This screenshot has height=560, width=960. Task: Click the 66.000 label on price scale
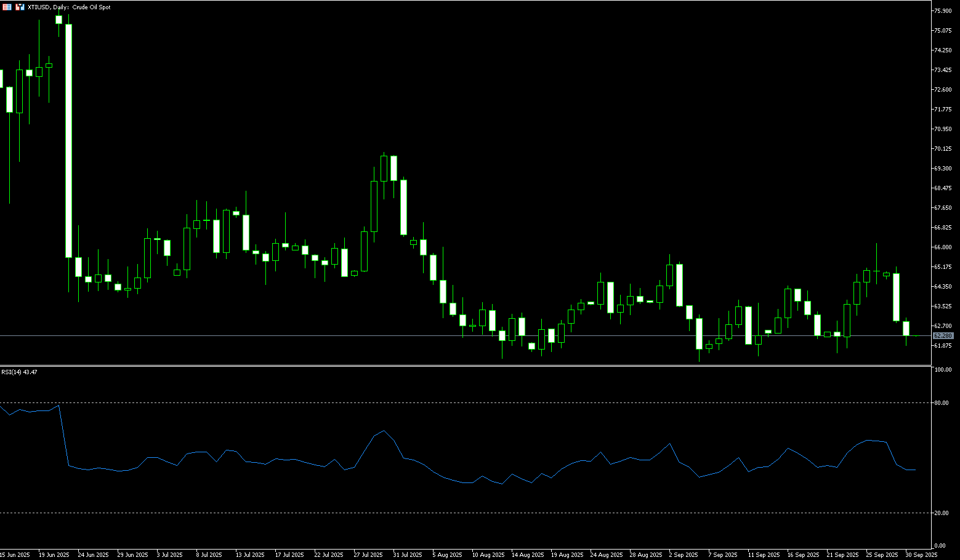[943, 247]
